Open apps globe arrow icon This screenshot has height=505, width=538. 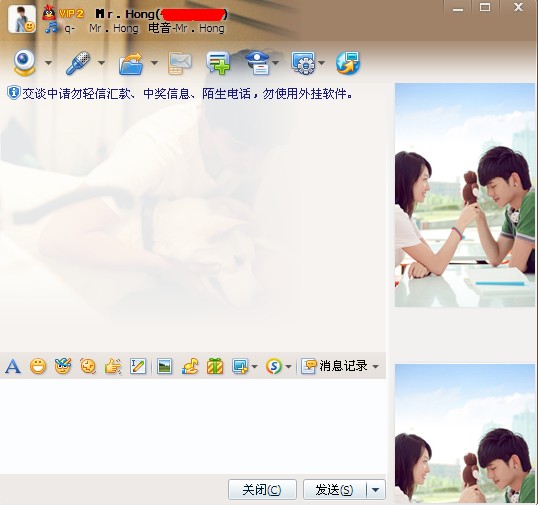[348, 63]
